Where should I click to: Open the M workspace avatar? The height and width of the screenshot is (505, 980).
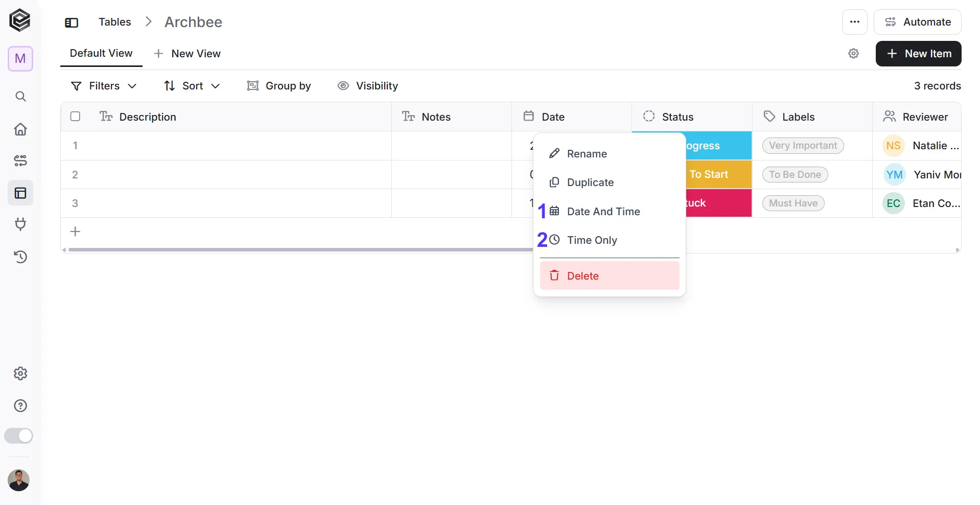point(20,59)
